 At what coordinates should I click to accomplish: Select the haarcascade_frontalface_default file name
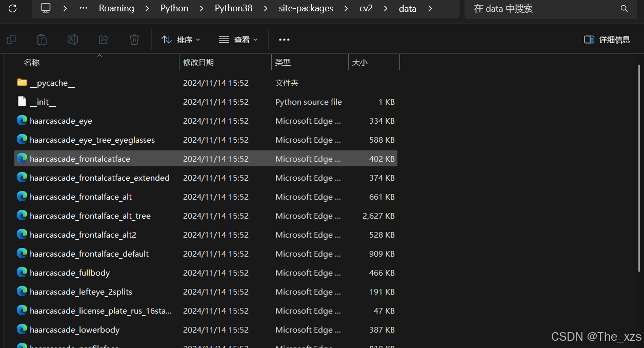click(x=89, y=254)
